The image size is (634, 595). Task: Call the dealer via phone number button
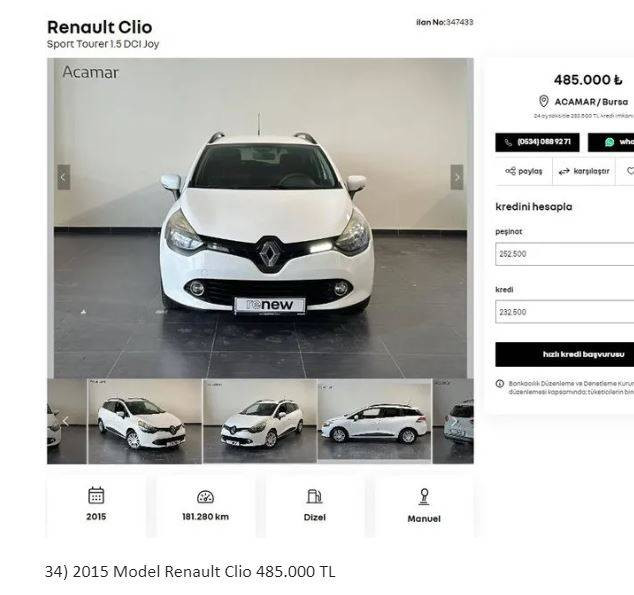(x=537, y=142)
